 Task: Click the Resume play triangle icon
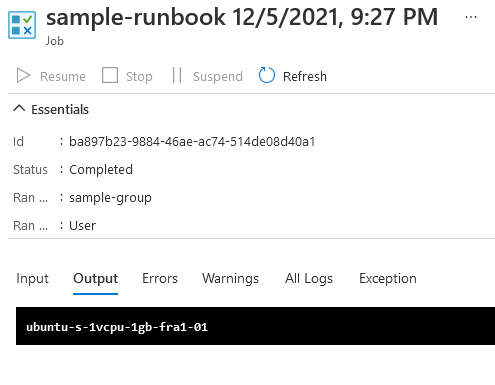coord(23,75)
